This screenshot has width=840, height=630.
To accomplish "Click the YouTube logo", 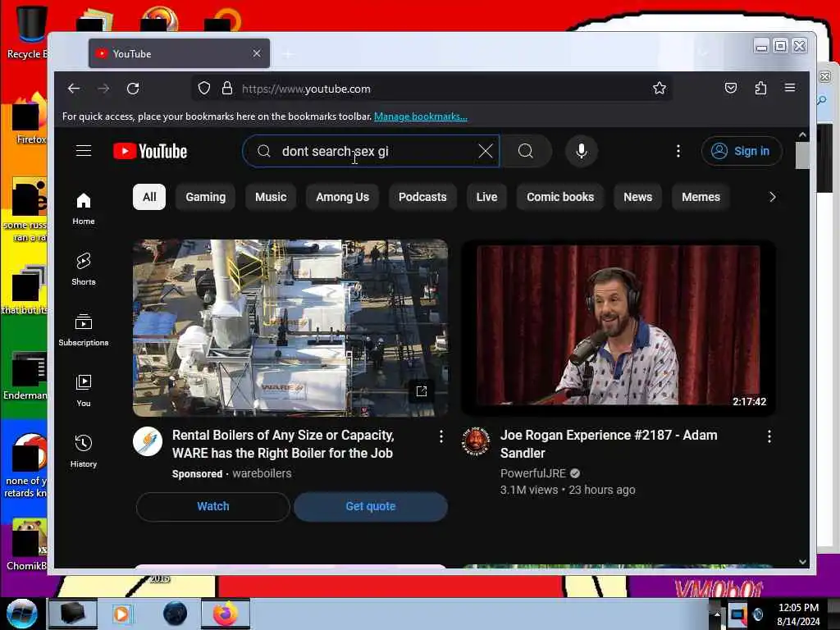I will (x=150, y=151).
